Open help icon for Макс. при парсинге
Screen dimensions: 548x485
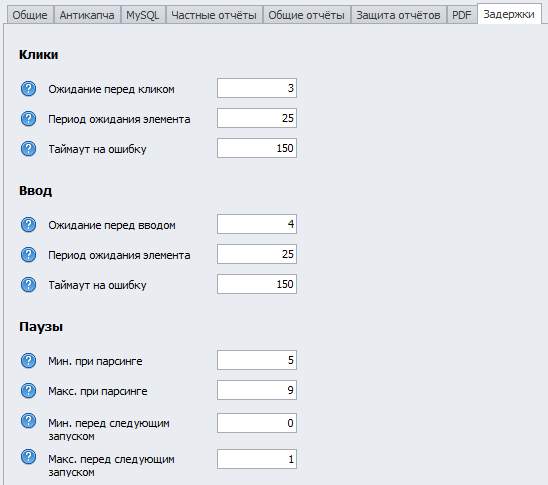(x=28, y=391)
